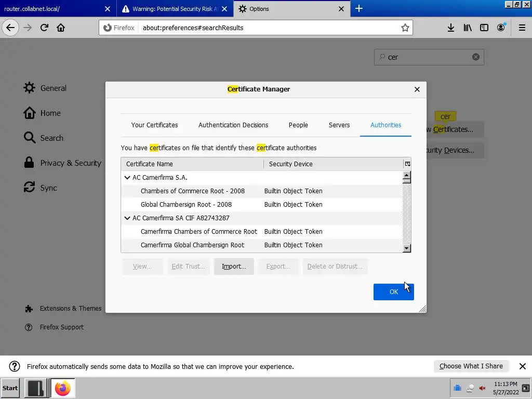Switch to Authentication Decisions tab
The image size is (532, 399).
233,125
